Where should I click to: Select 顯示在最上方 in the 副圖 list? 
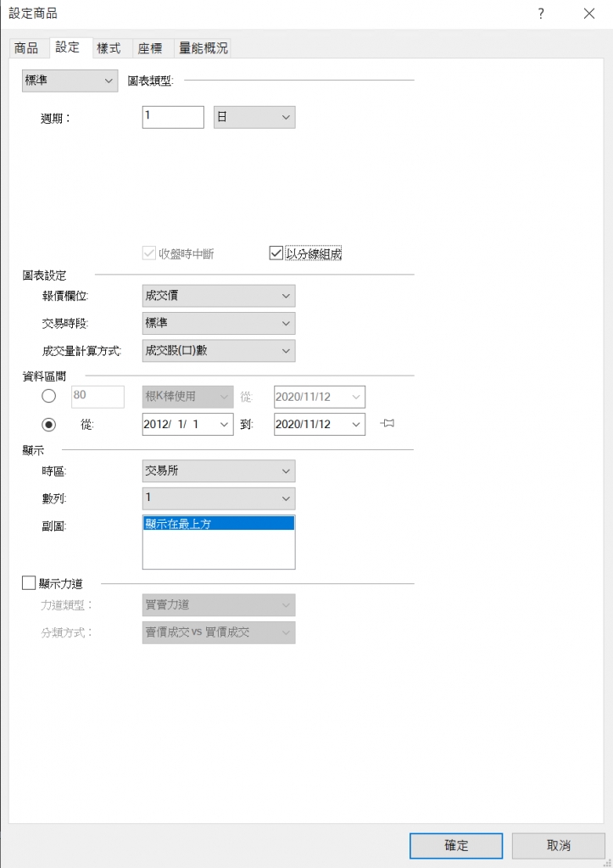pos(219,524)
